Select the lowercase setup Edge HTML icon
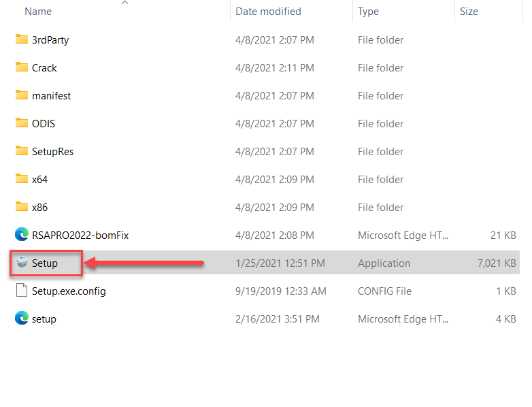Screen dimensions: 532x407 pyautogui.click(x=21, y=319)
